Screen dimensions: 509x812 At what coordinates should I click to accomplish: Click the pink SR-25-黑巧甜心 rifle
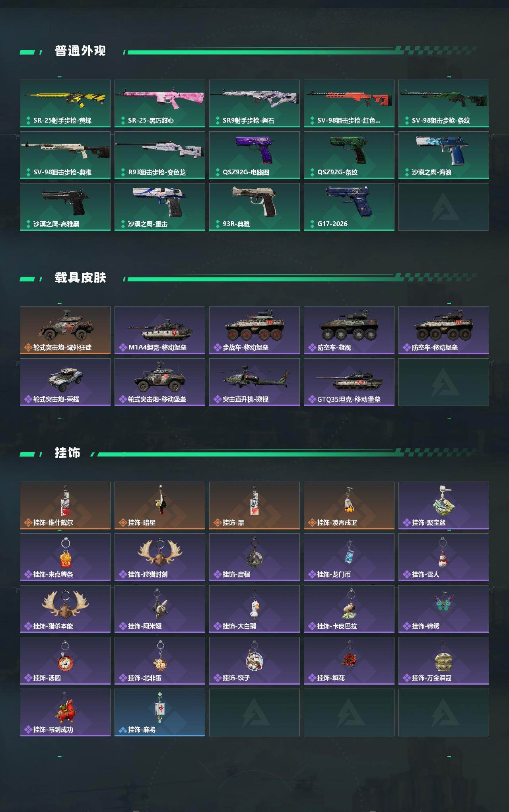[x=160, y=103]
